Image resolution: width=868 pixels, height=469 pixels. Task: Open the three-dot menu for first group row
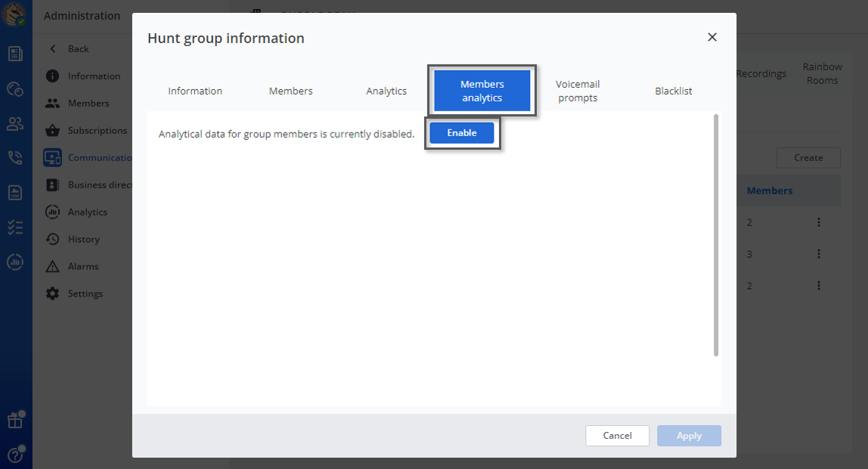[x=819, y=222]
